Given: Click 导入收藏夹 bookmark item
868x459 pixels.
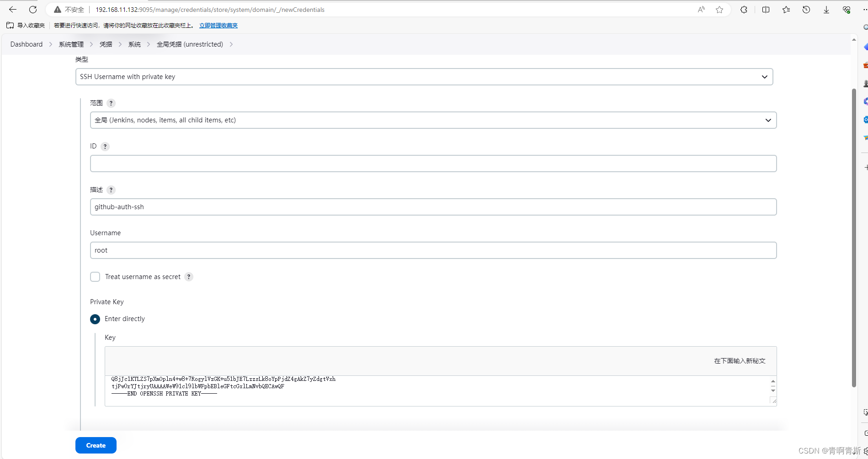Looking at the screenshot, I should pyautogui.click(x=26, y=26).
